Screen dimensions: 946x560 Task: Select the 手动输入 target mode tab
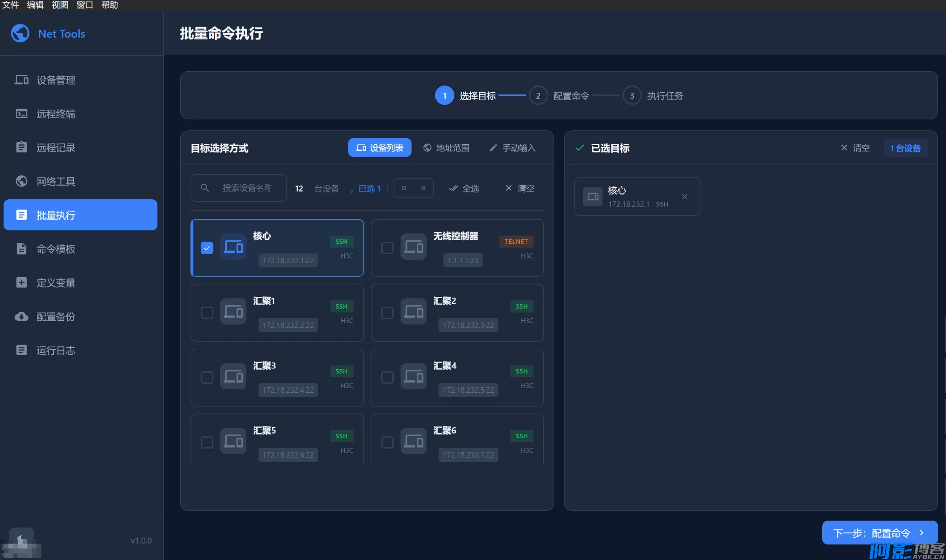[513, 148]
